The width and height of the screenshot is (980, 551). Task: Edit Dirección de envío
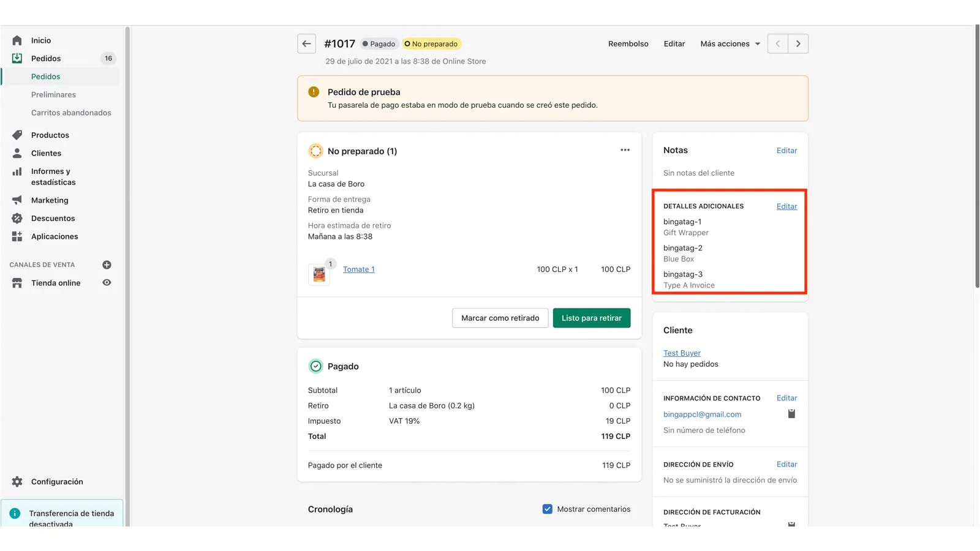787,464
